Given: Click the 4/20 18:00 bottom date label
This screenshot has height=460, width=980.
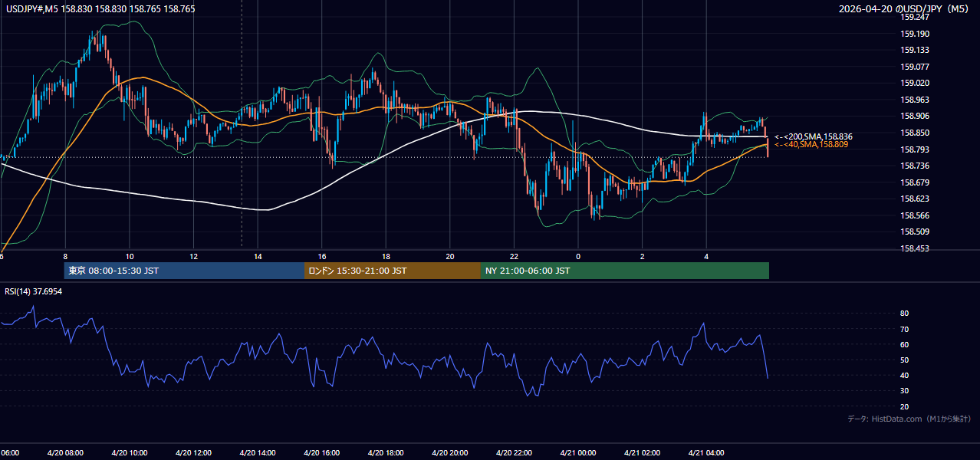Looking at the screenshot, I should [x=386, y=453].
